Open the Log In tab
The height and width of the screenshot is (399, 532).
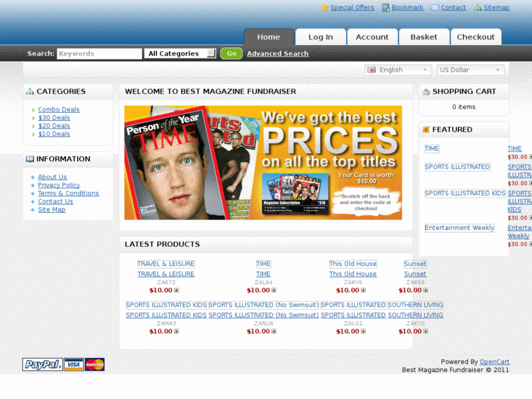(321, 37)
